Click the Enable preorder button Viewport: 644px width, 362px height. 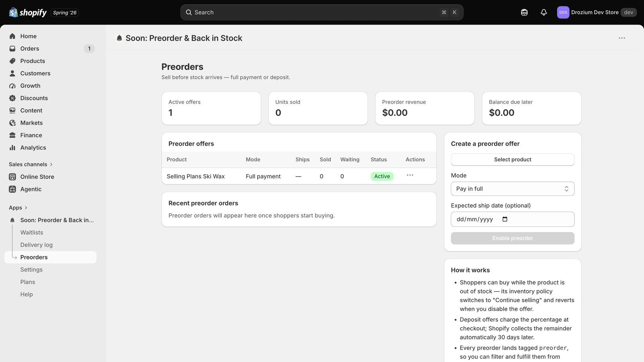[x=512, y=239]
